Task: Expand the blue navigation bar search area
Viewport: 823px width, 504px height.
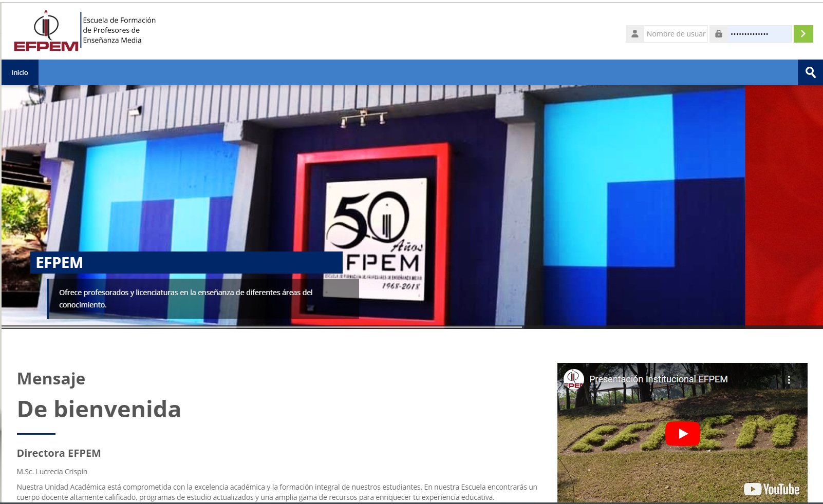Action: click(811, 72)
